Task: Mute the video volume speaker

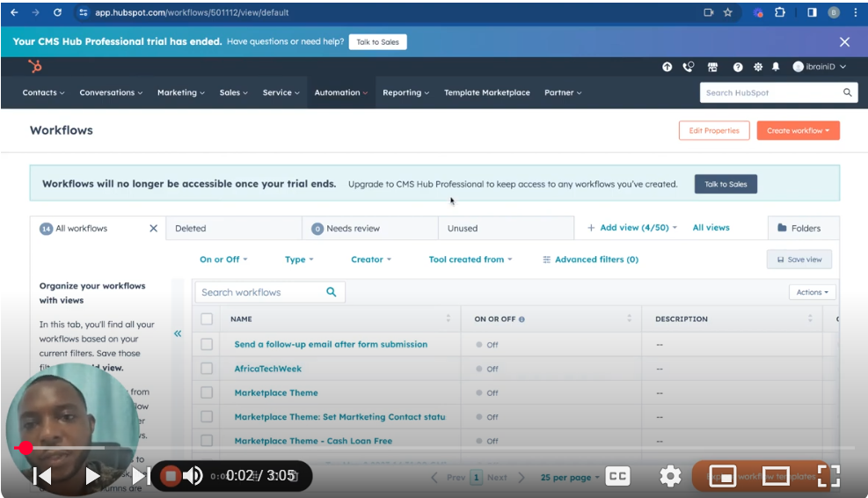Action: pos(193,476)
